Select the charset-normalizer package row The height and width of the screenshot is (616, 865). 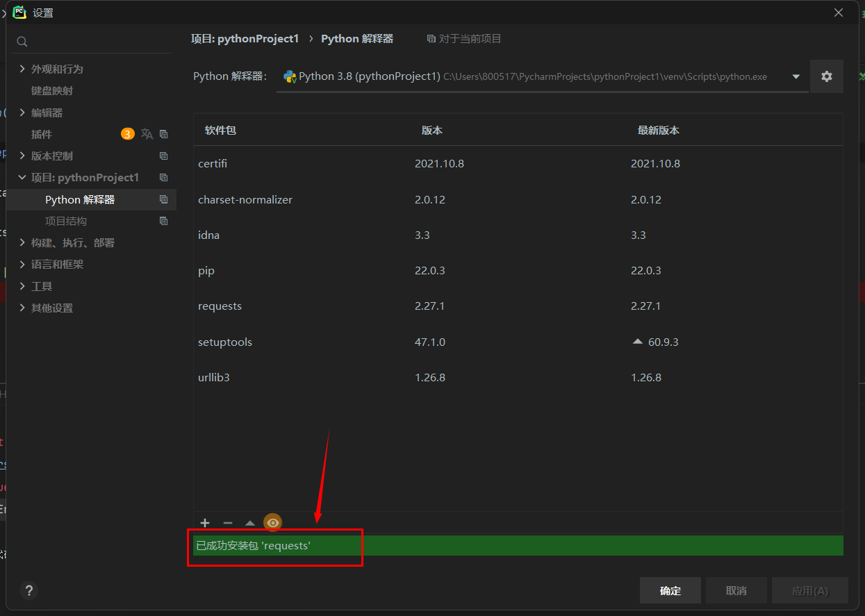point(518,199)
